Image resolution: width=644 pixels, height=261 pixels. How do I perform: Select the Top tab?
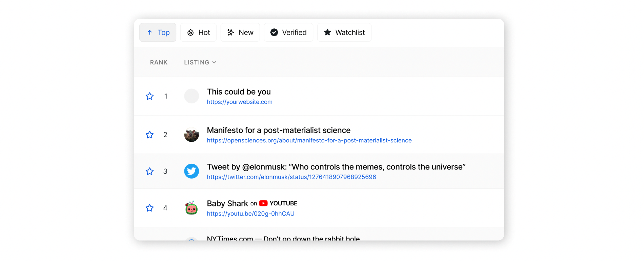[158, 33]
